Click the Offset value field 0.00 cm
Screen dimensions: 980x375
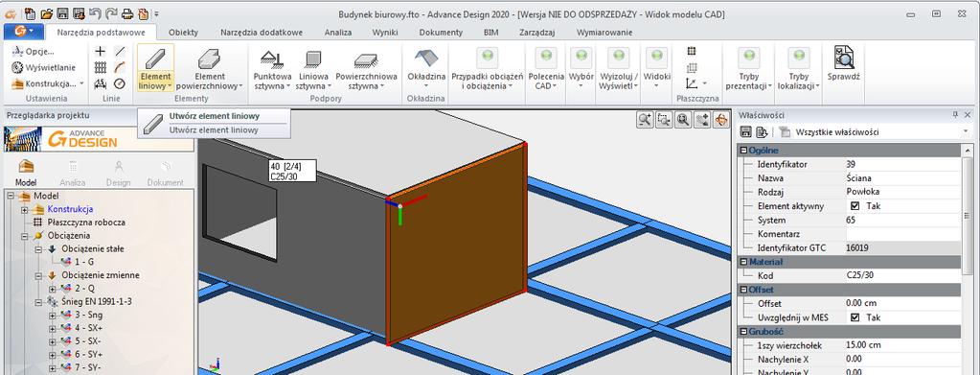pos(902,304)
